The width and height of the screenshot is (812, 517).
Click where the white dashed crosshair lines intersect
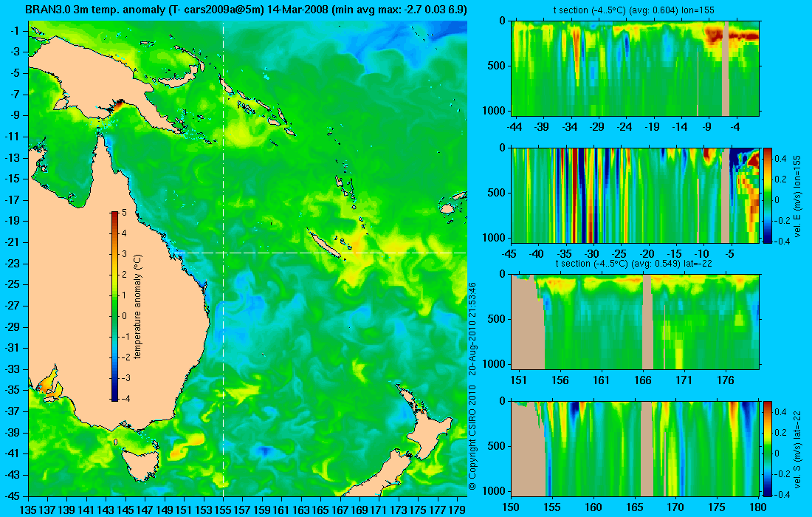(223, 253)
